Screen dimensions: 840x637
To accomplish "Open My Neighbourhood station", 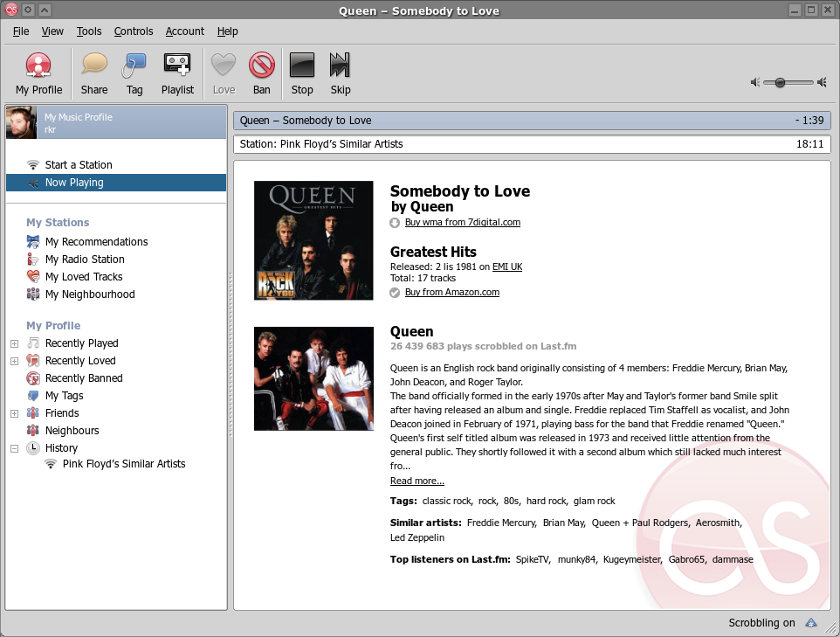I will (x=90, y=294).
